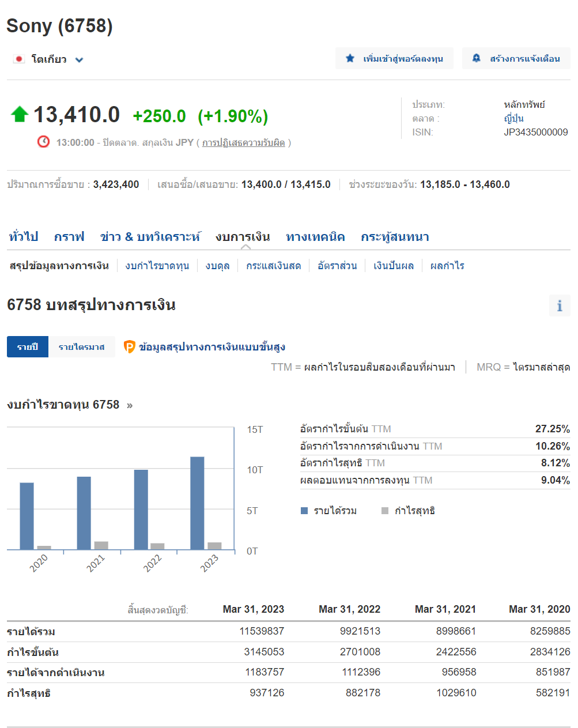
Task: Select the รายปี annual toggle
Action: (x=28, y=346)
